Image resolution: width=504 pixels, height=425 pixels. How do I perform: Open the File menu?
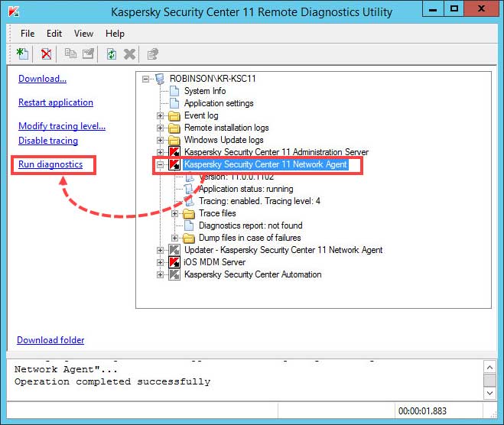point(28,34)
